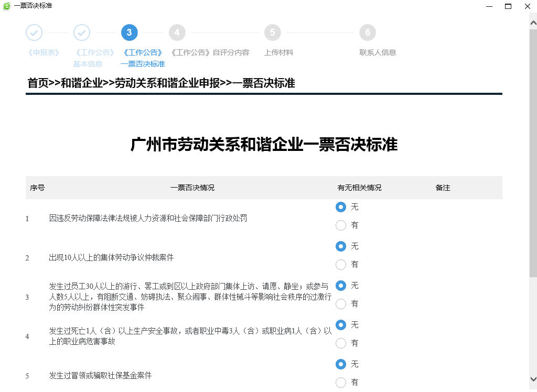
Task: Click the completed step one checkmark circle
Action: click(34, 32)
